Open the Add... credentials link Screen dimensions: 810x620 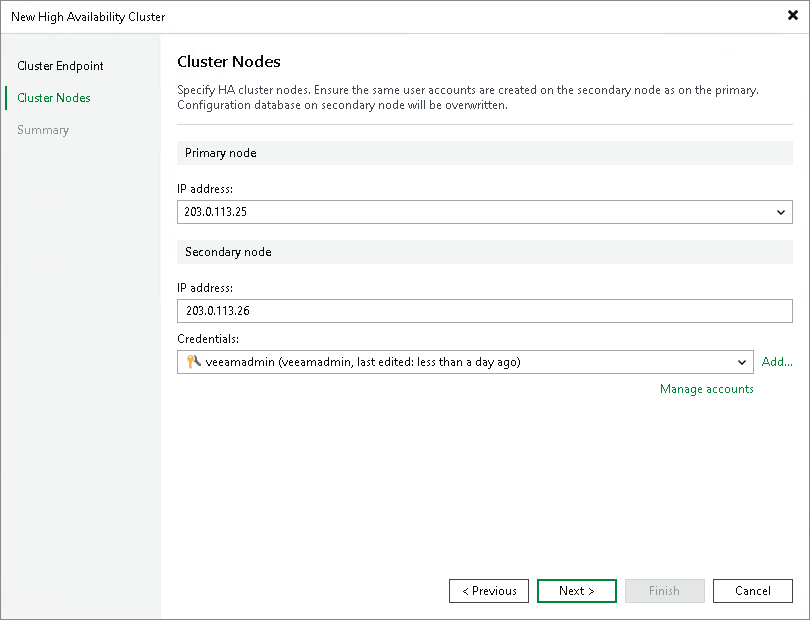coord(777,361)
